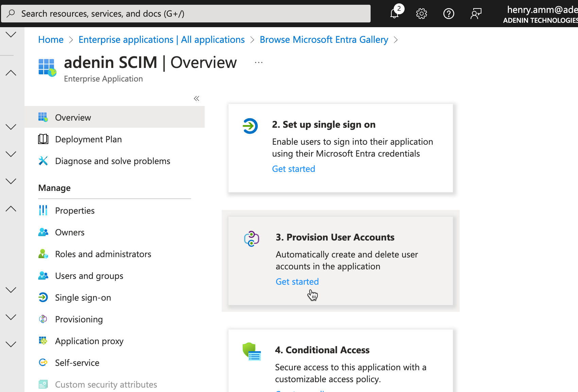The image size is (578, 392).
Task: Click the Diagnose and solve problems icon
Action: 43,161
